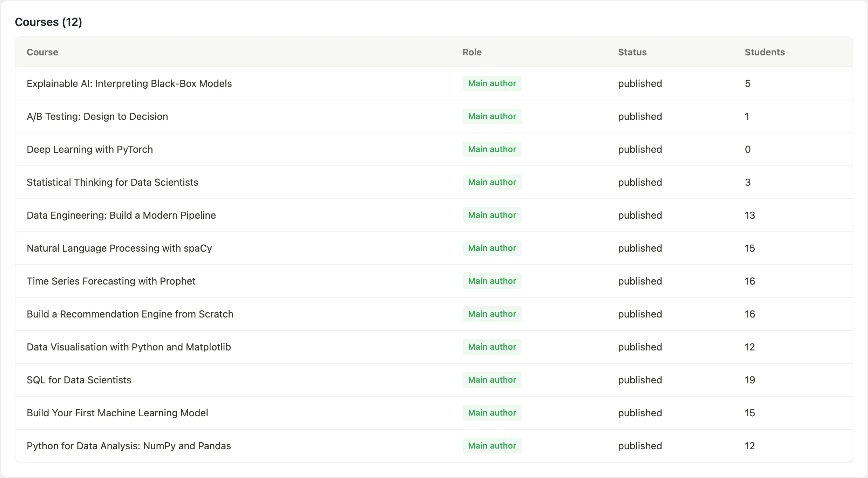Open Python for Data Analysis: NumPy and Pandas

coord(129,446)
